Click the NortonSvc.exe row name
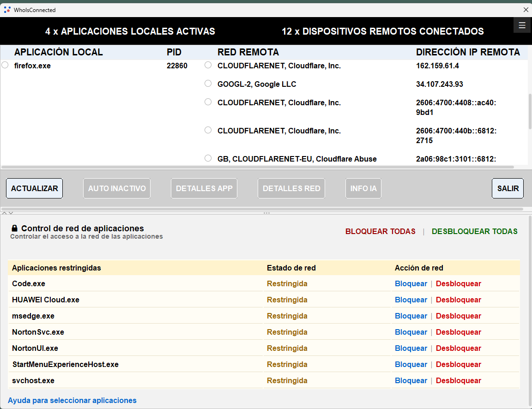Image resolution: width=532 pixels, height=409 pixels. pyautogui.click(x=38, y=332)
